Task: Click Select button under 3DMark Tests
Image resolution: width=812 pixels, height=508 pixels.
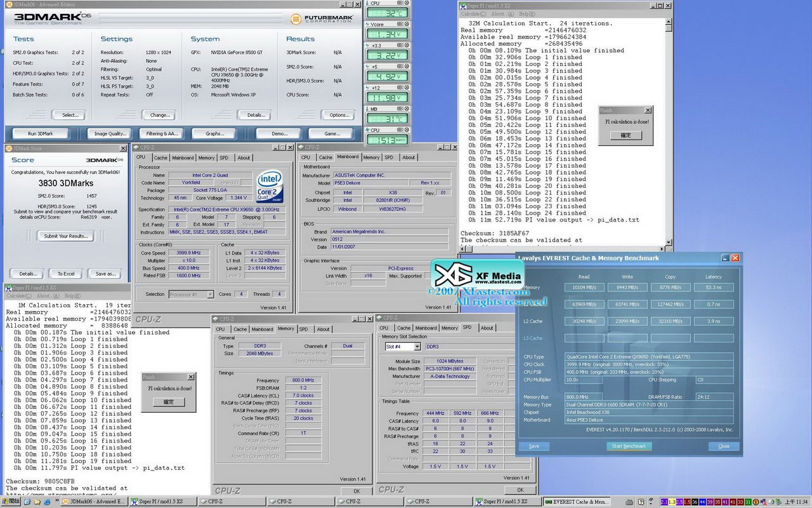Action: (x=70, y=115)
